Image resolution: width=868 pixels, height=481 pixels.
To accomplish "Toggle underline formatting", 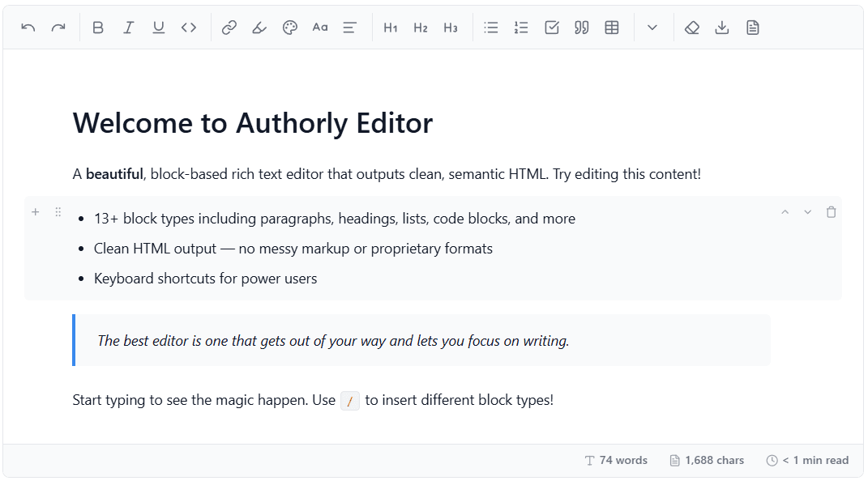I will pos(158,28).
